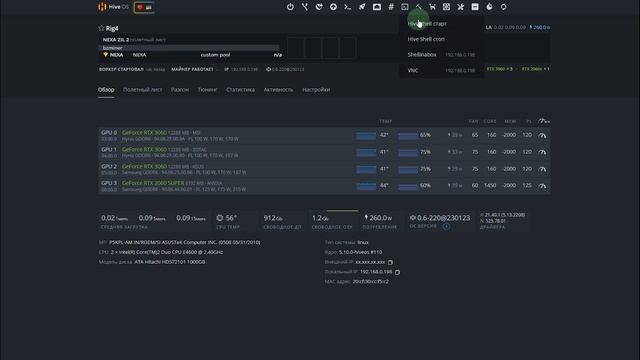
Task: Click the 0.6-220@230123 OS version
Action: pos(443,218)
